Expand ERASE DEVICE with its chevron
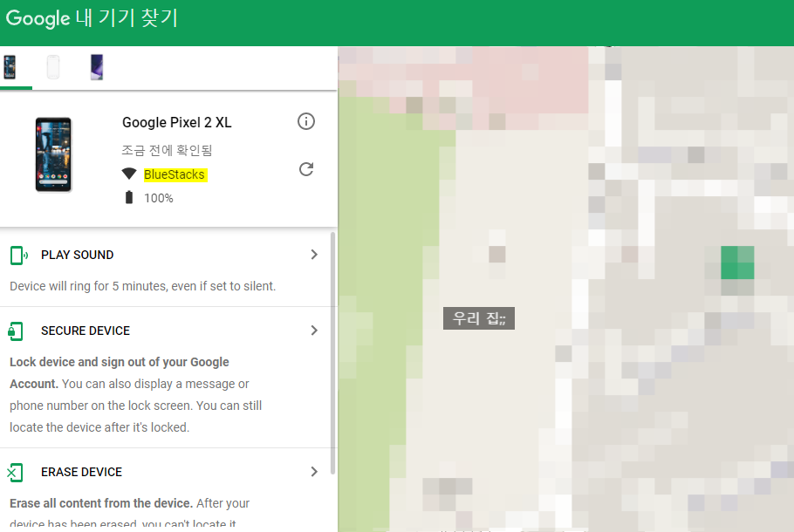794x532 pixels. (x=314, y=472)
